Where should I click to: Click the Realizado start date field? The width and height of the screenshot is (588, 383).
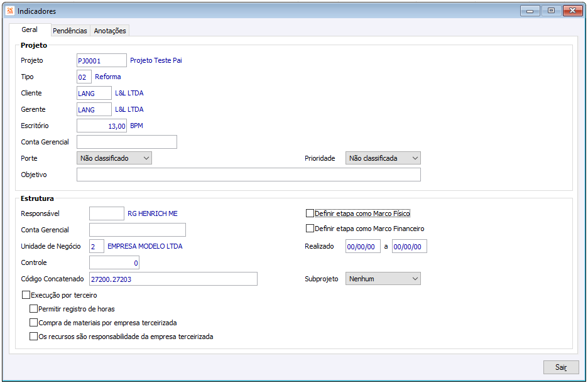363,246
